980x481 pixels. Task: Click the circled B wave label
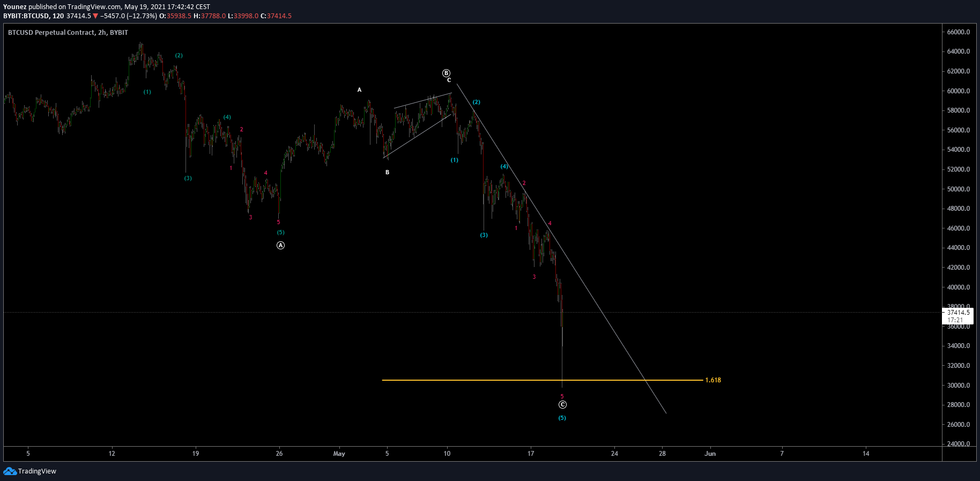pyautogui.click(x=446, y=73)
